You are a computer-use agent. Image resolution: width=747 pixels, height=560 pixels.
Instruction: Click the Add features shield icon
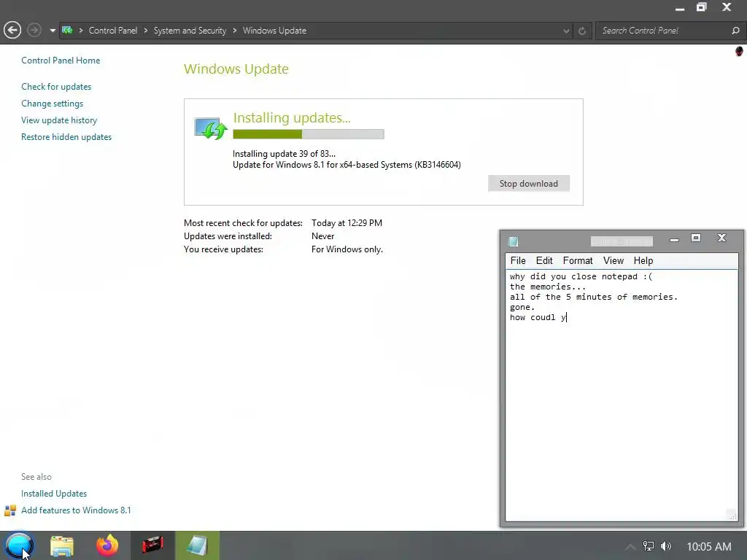click(x=10, y=510)
